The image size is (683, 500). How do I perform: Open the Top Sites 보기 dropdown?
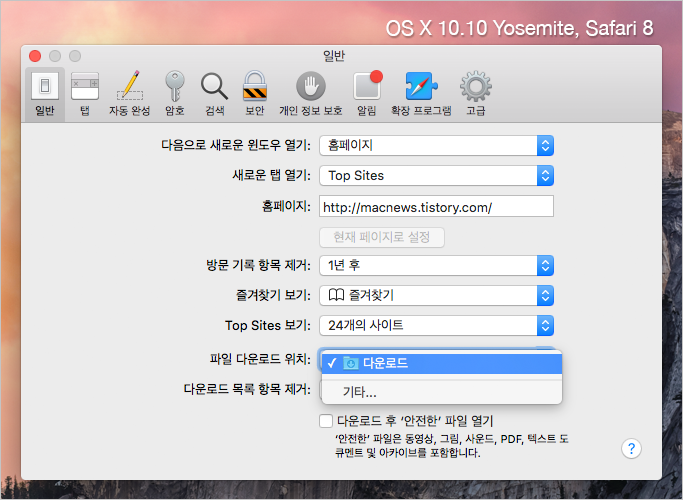436,325
